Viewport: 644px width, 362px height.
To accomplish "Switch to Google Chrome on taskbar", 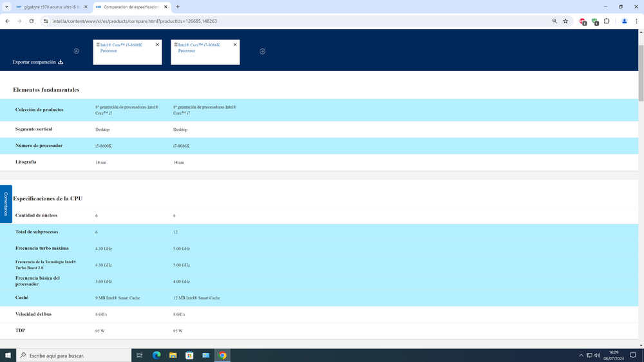I will [x=222, y=356].
